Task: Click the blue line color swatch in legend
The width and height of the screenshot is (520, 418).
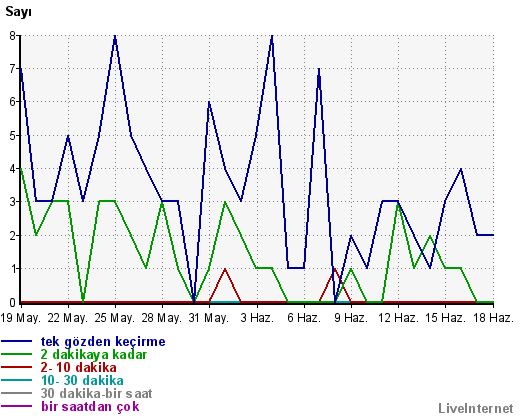Action: (17, 341)
